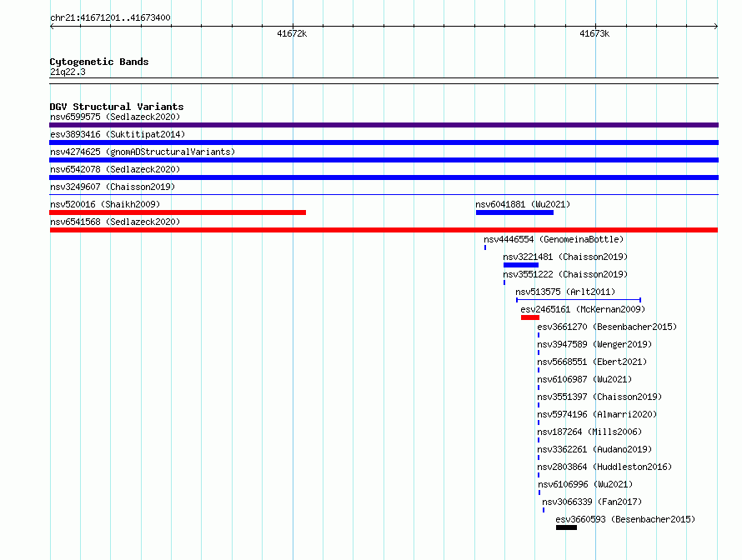Image resolution: width=742 pixels, height=560 pixels.
Task: Click the 41673k ruler position label
Action: (x=594, y=33)
